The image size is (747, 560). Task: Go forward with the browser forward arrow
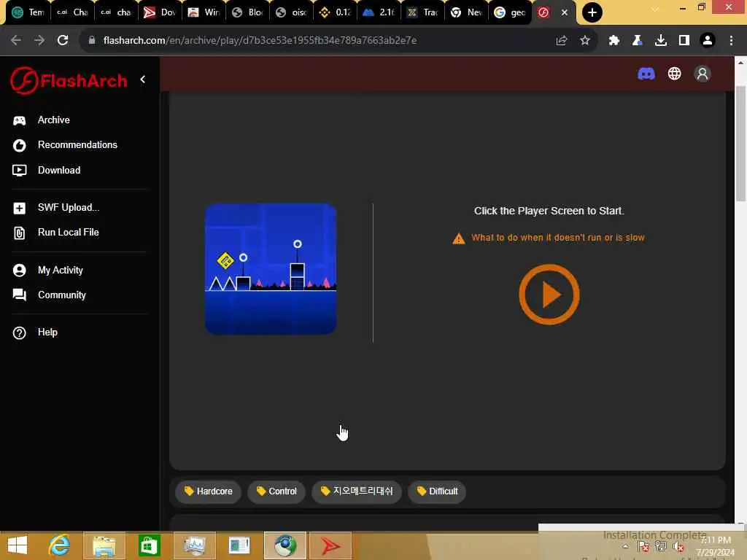click(39, 41)
